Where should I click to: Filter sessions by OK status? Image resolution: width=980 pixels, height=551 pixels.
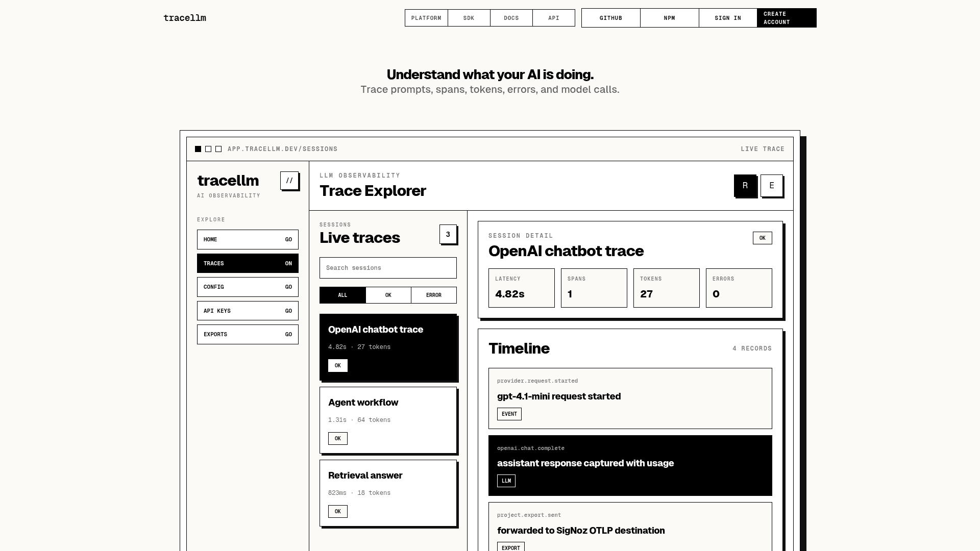[388, 295]
